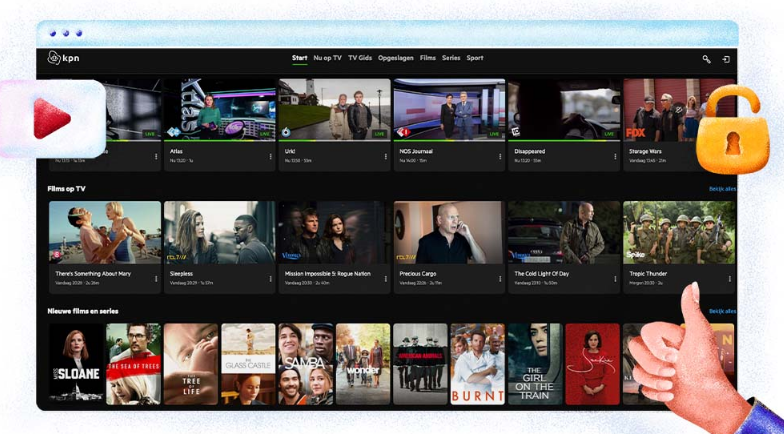The width and height of the screenshot is (784, 434).
Task: Click the Sleepless title text
Action: tap(181, 274)
